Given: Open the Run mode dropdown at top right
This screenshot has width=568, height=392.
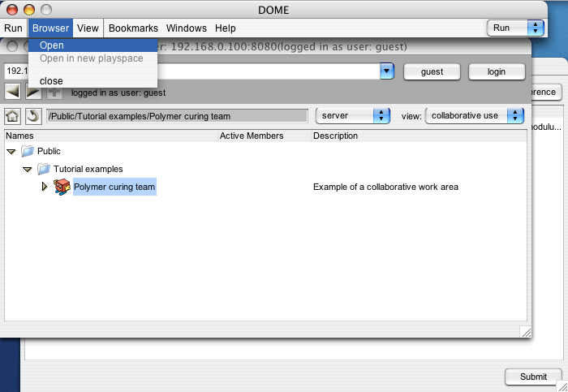Looking at the screenshot, I should click(x=515, y=28).
